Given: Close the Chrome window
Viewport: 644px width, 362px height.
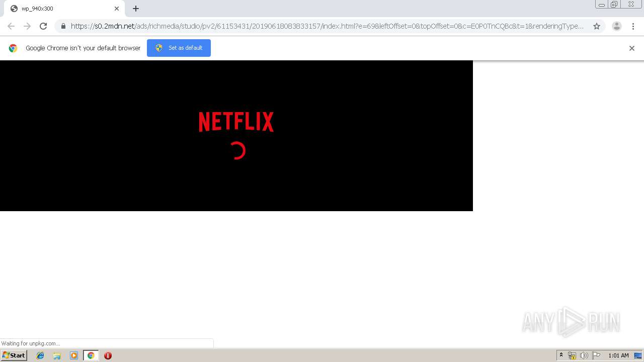Looking at the screenshot, I should tap(631, 5).
